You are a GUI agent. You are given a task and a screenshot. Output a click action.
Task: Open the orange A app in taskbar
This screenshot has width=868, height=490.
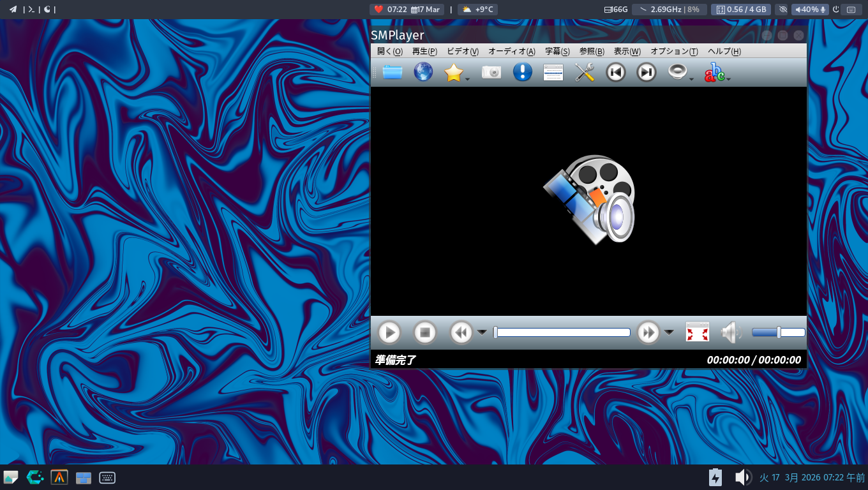[59, 477]
